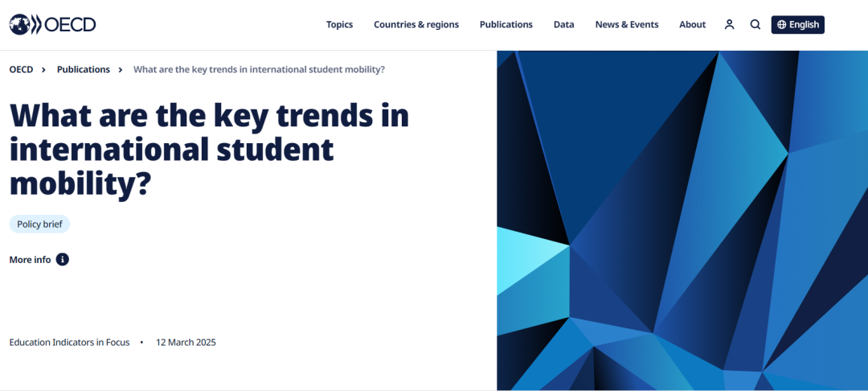The height and width of the screenshot is (391, 868).
Task: Click the current page title in the breadcrumb
Action: tap(259, 70)
